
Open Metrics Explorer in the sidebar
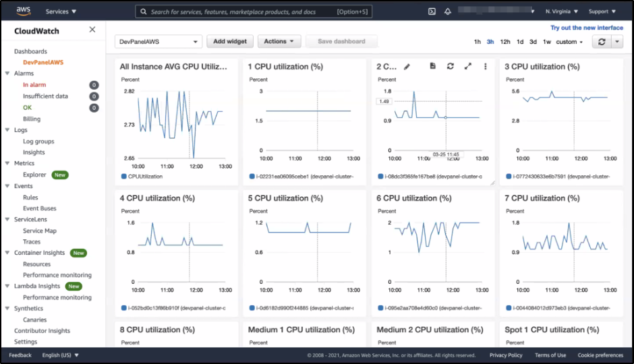tap(34, 175)
